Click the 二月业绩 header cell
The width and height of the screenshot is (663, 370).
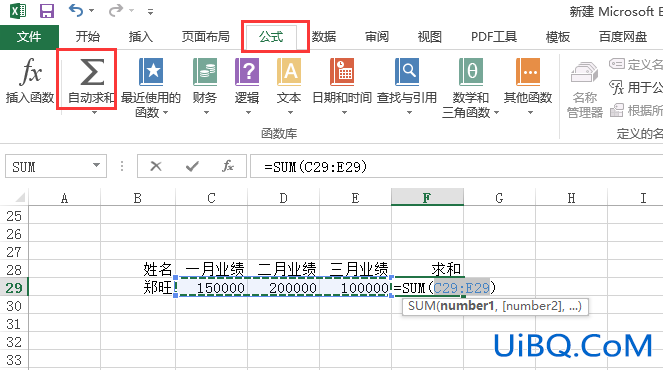click(x=283, y=269)
